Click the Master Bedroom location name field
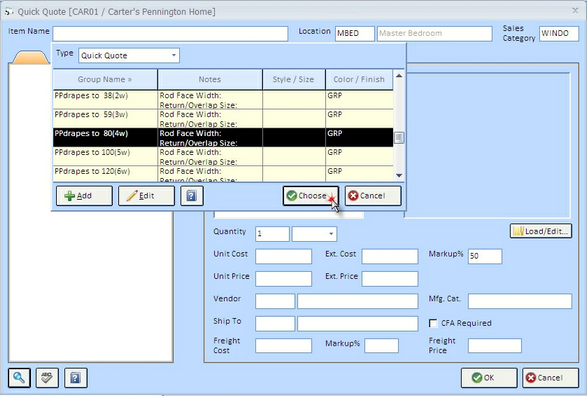This screenshot has width=587, height=396. 435,33
